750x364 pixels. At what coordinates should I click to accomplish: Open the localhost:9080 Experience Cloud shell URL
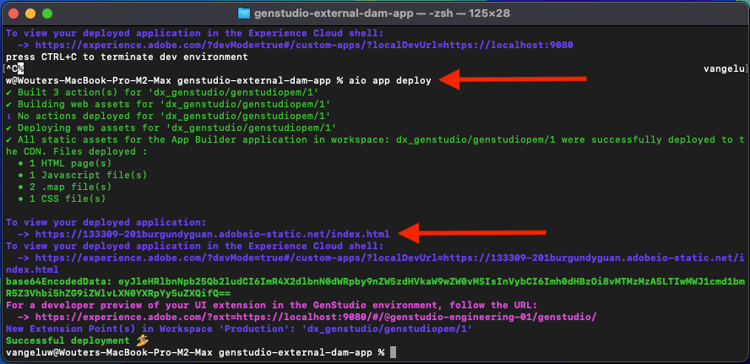tap(304, 45)
